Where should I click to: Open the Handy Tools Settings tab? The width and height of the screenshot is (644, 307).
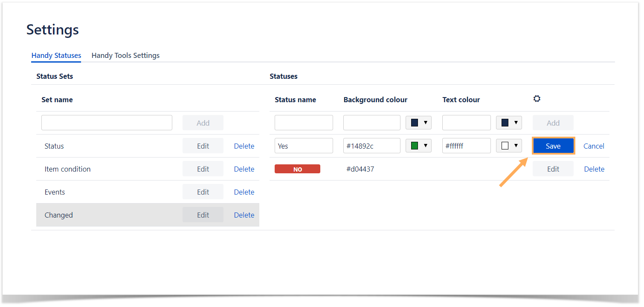125,55
